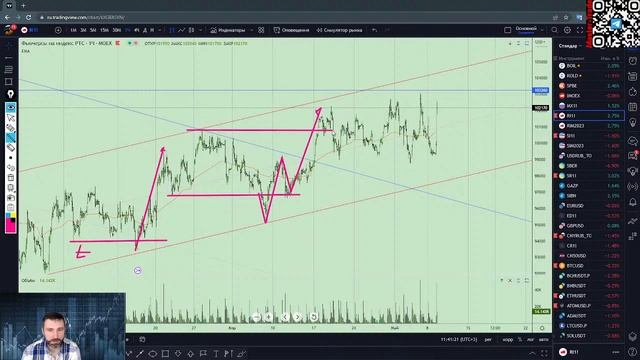Screen dimensions: 640x360
Task: Expand the timeframe dropdown arrow
Action: click(160, 30)
